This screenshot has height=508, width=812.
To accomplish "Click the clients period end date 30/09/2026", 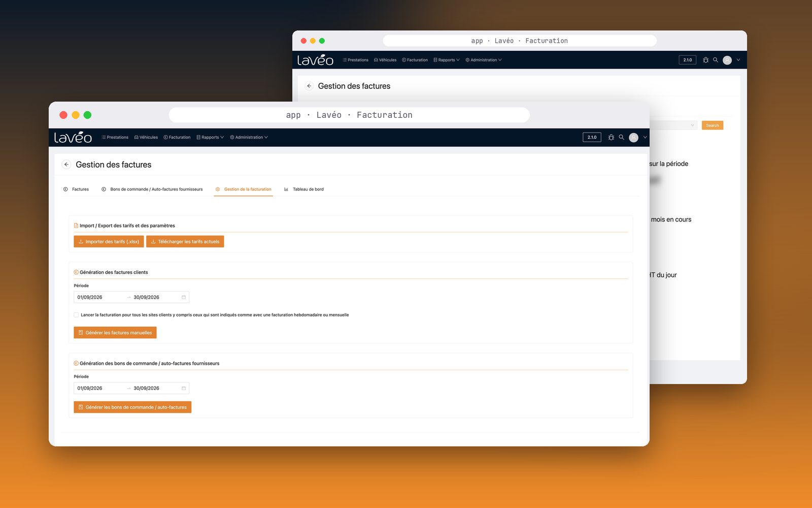I will pos(147,297).
